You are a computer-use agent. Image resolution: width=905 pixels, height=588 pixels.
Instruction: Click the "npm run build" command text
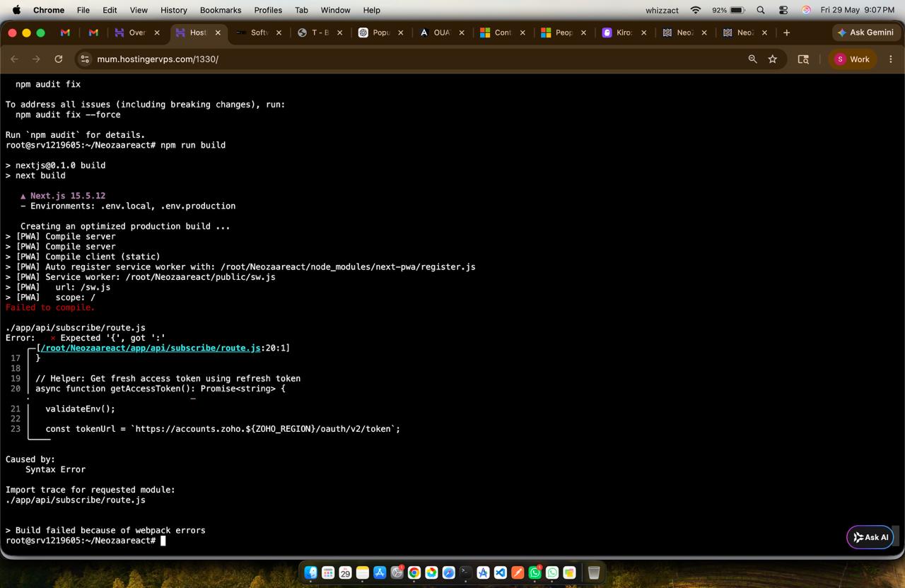coord(193,145)
